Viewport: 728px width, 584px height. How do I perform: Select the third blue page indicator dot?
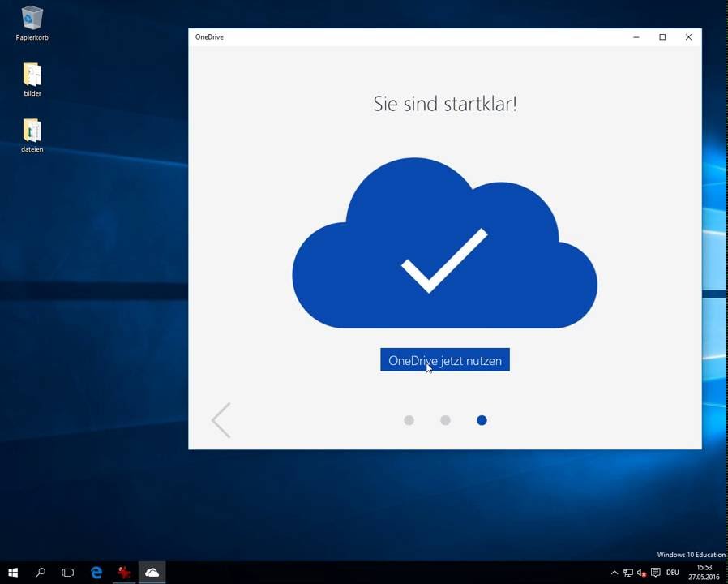482,420
